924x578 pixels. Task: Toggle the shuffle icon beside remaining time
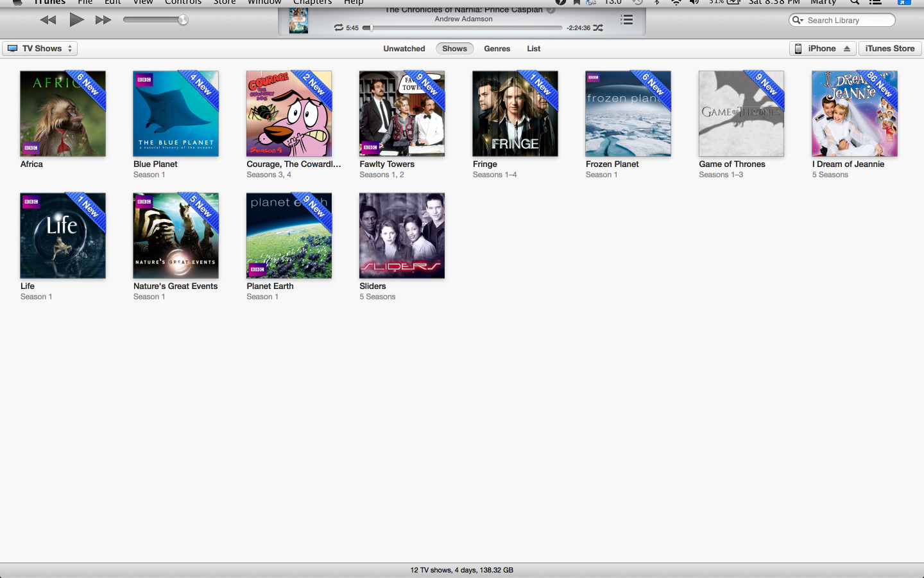598,28
